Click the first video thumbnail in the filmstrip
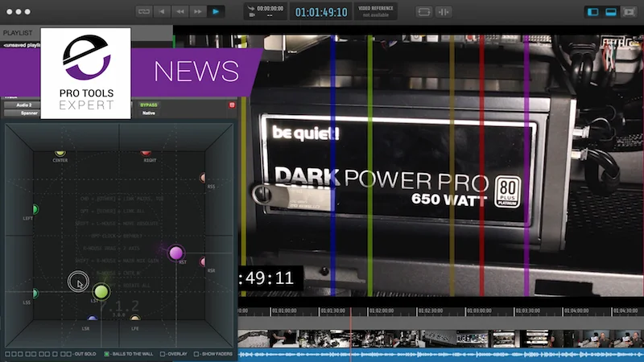Viewport: 644px width, 362px height. point(254,339)
